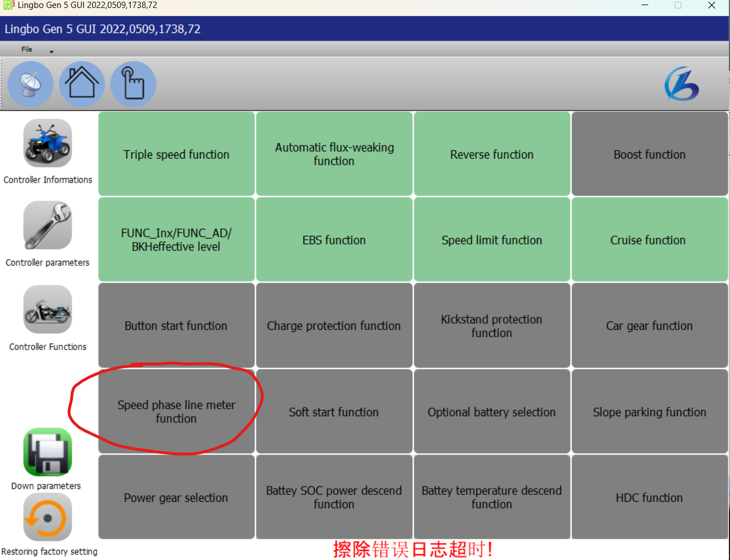730x560 pixels.
Task: Click the Down parameters floppy disk icon
Action: (x=47, y=452)
